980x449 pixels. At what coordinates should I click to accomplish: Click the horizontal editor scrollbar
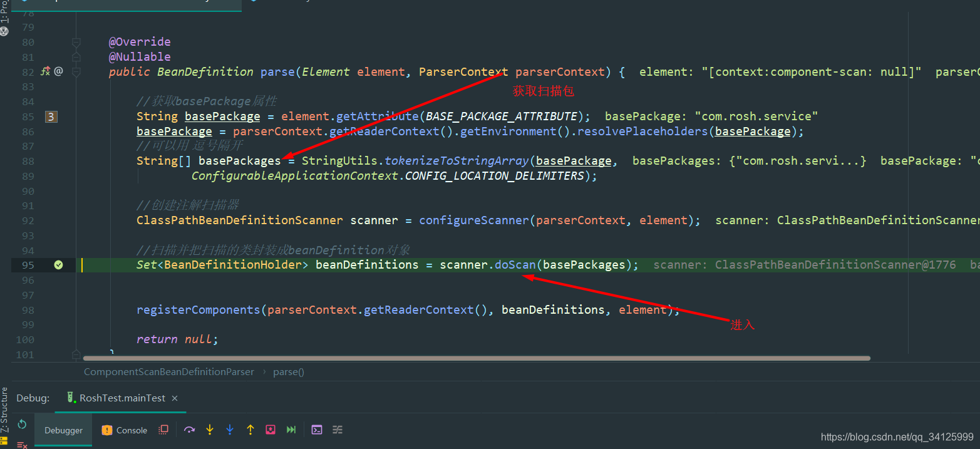[477, 358]
